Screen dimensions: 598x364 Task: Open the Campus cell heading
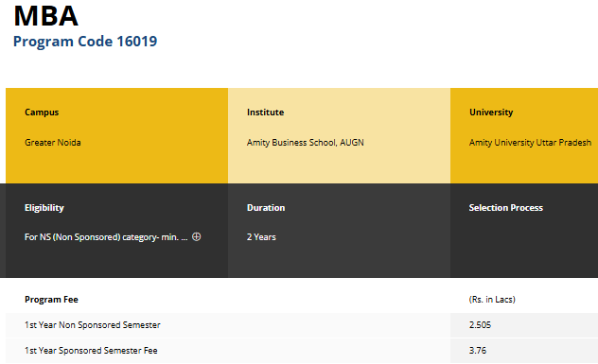click(42, 113)
